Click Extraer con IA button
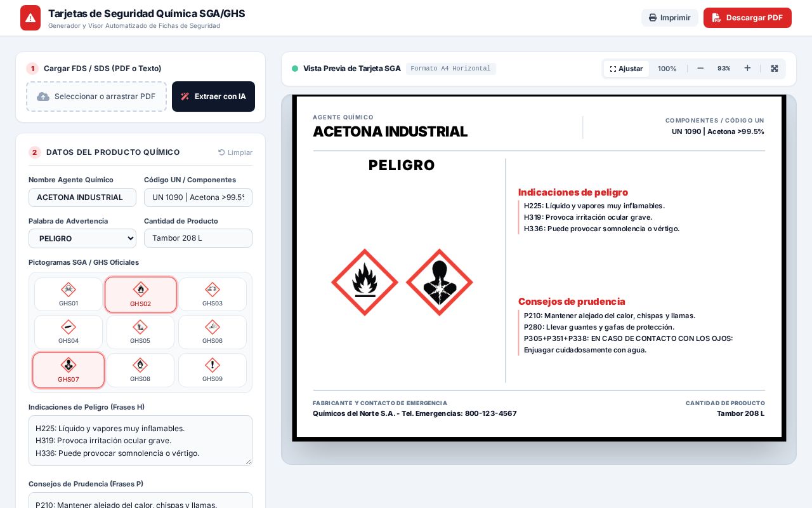The width and height of the screenshot is (812, 508). [x=213, y=97]
